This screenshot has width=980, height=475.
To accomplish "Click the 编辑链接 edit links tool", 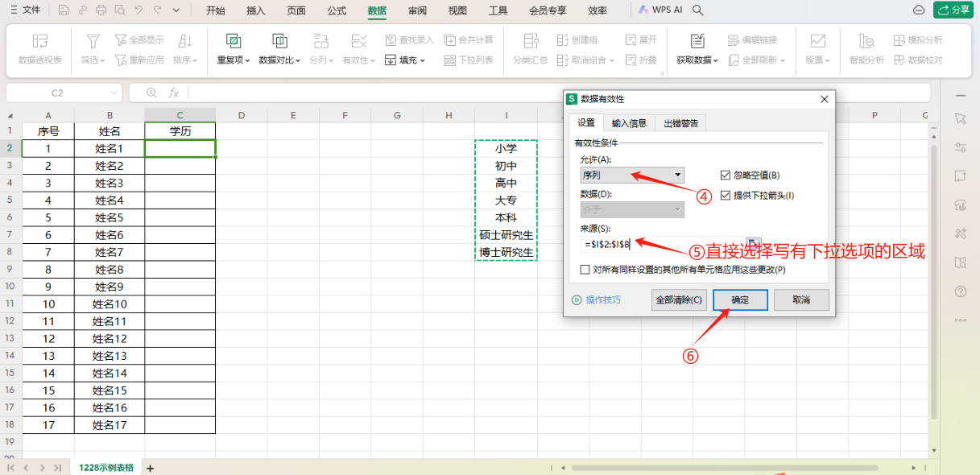I will coord(752,39).
